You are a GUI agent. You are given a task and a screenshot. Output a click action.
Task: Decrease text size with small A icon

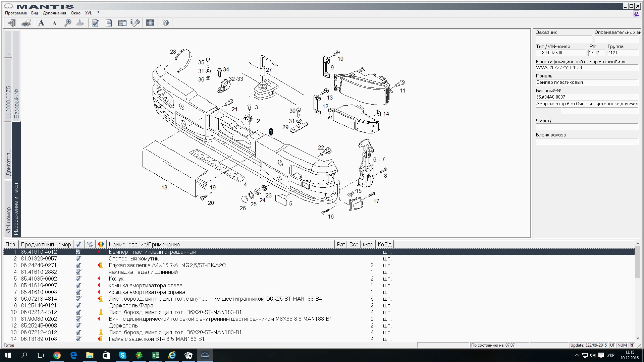54,23
